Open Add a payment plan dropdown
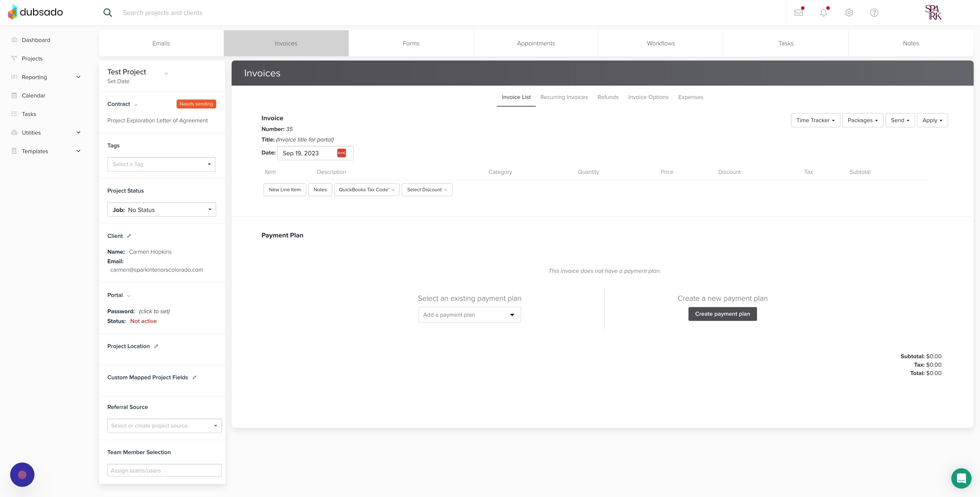980x497 pixels. click(469, 315)
